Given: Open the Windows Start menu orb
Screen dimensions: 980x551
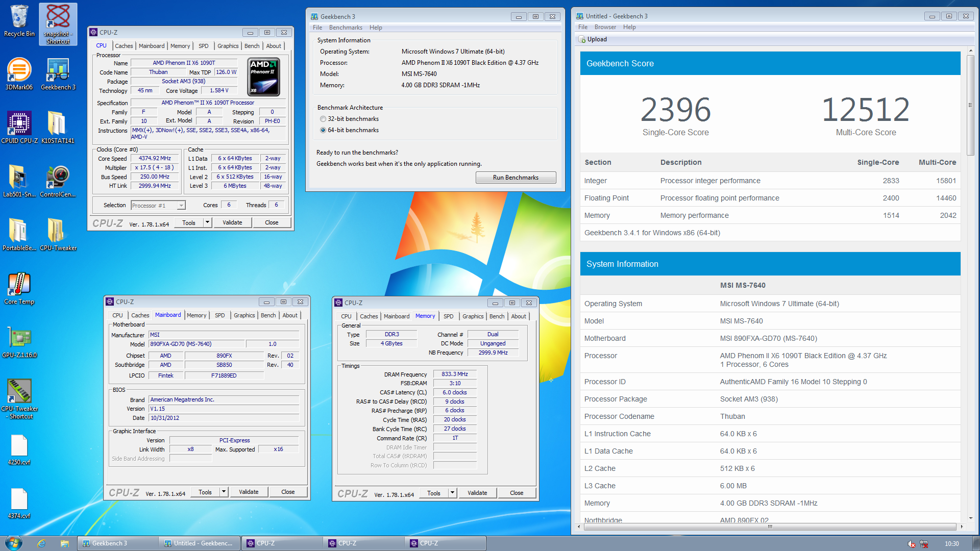Looking at the screenshot, I should tap(13, 543).
